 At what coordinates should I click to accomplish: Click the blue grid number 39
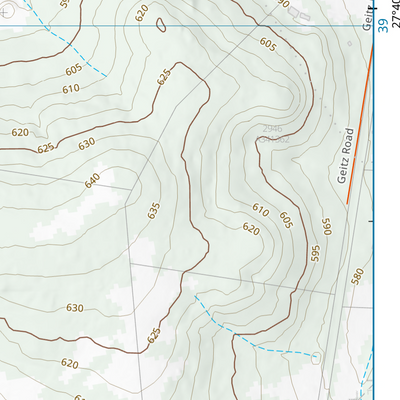(384, 26)
